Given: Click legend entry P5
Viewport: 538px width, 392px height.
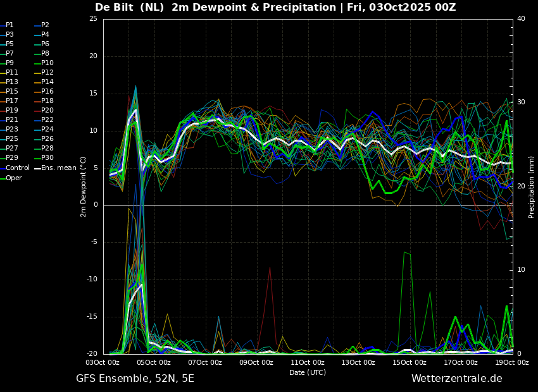Looking at the screenshot, I should pyautogui.click(x=7, y=44).
